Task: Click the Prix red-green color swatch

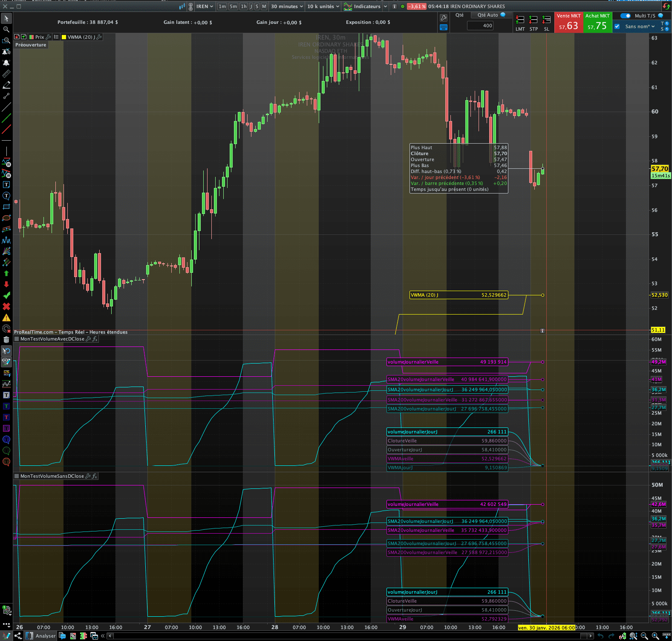Action: (32, 37)
